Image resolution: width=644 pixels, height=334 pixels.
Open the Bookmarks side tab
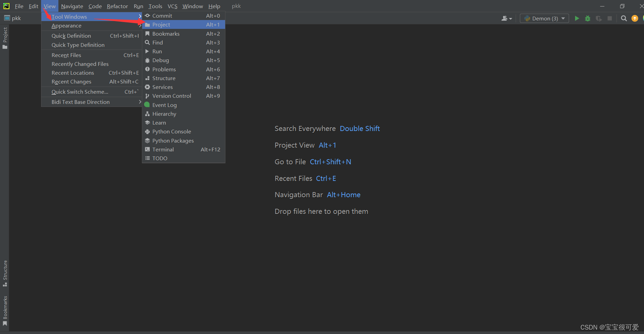click(x=5, y=311)
